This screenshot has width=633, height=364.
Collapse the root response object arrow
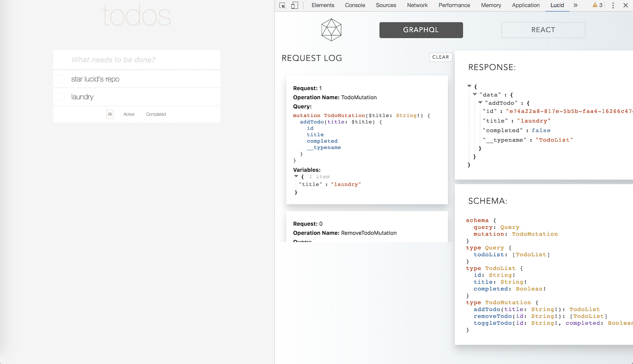click(x=469, y=86)
